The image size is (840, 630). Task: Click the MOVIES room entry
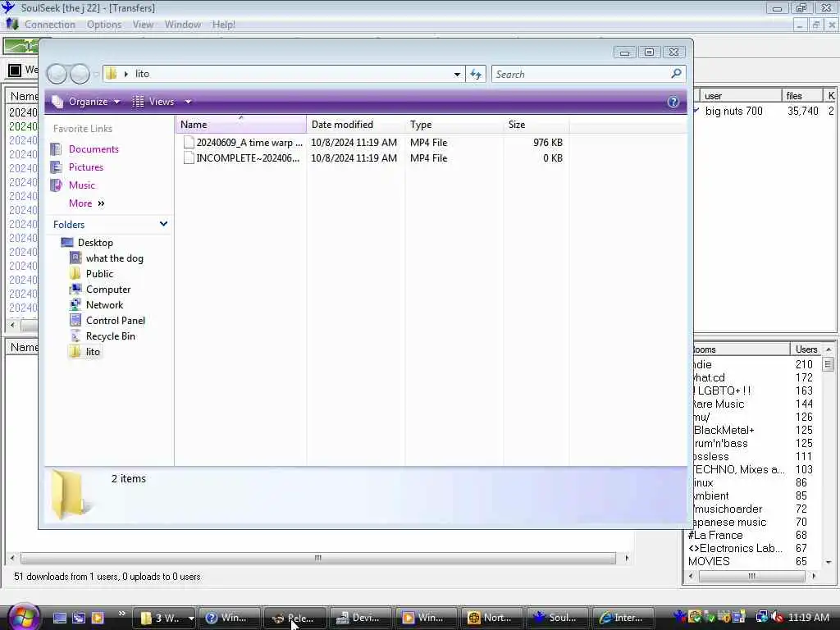pyautogui.click(x=709, y=561)
